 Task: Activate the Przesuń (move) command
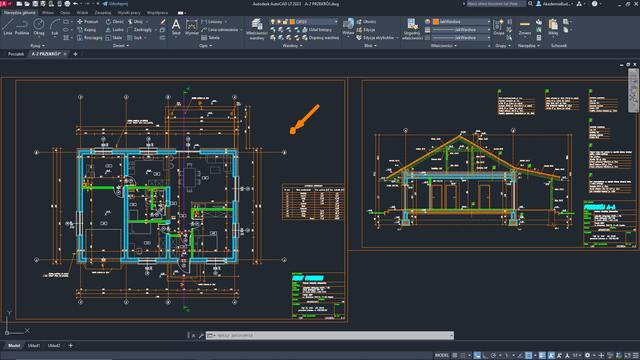(x=87, y=22)
